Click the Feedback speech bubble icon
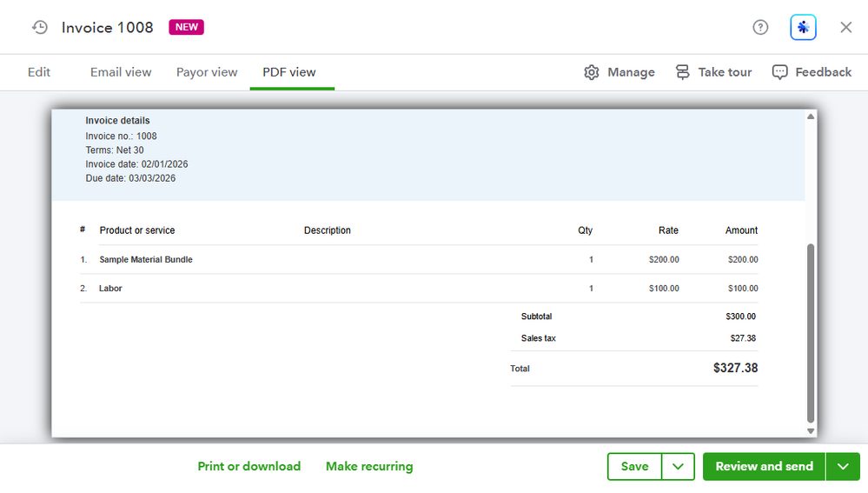 coord(780,72)
